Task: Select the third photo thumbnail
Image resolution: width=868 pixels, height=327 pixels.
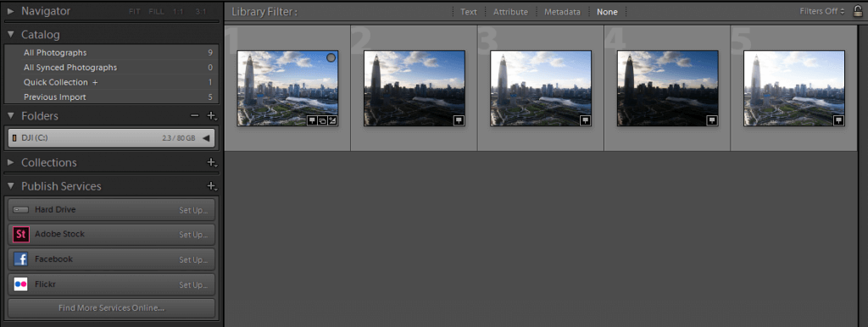Action: pyautogui.click(x=541, y=89)
